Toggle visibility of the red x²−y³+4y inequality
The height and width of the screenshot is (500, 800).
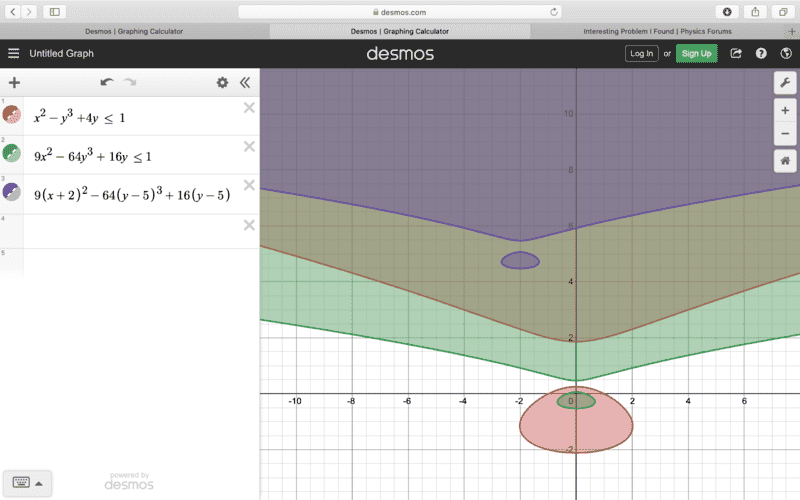[x=12, y=114]
